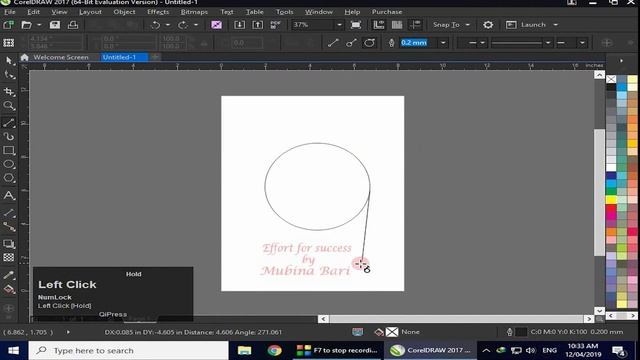Export the drawing
Viewport: 640px width, 360px height.
(x=258, y=25)
